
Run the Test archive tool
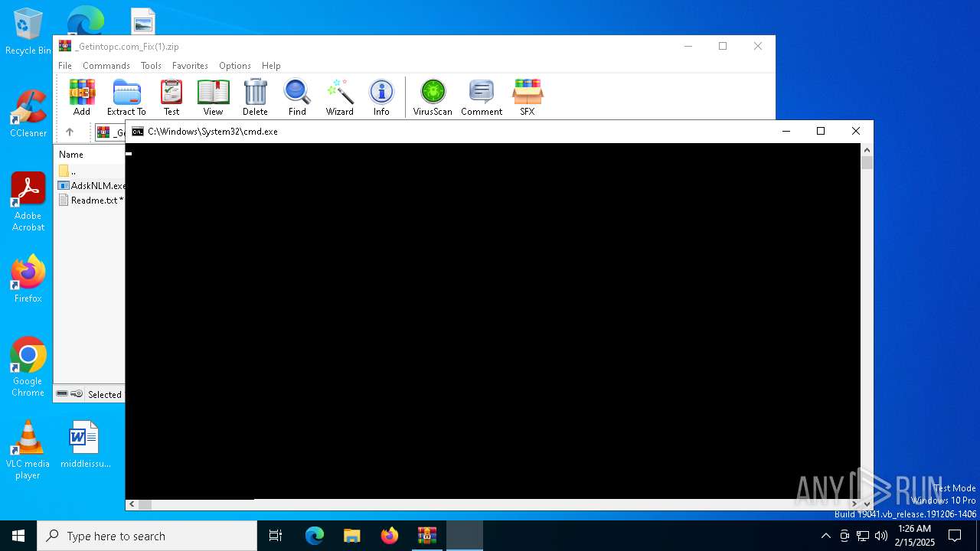point(171,97)
